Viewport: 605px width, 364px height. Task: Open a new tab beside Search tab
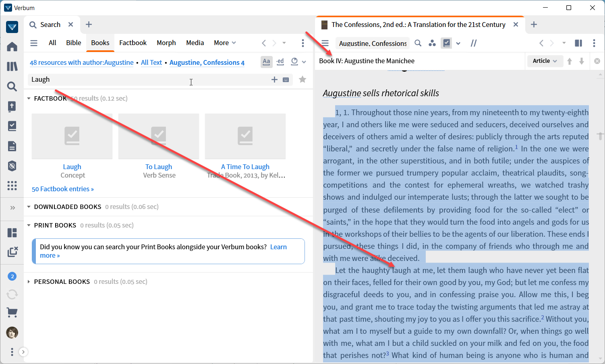click(x=89, y=25)
